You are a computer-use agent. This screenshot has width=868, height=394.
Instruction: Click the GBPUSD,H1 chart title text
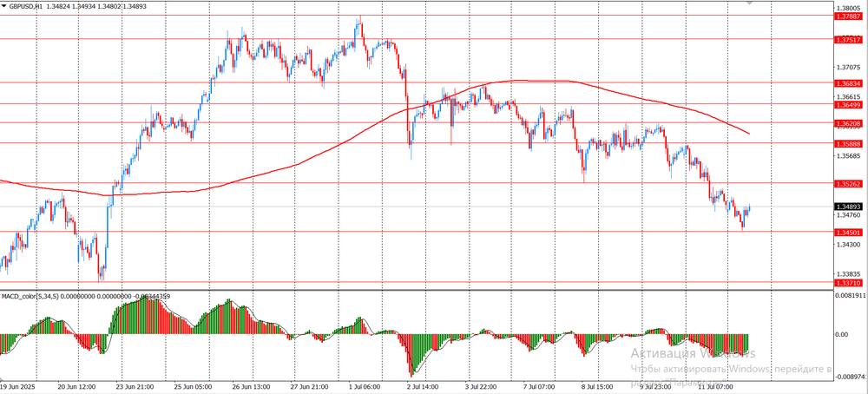[27, 7]
